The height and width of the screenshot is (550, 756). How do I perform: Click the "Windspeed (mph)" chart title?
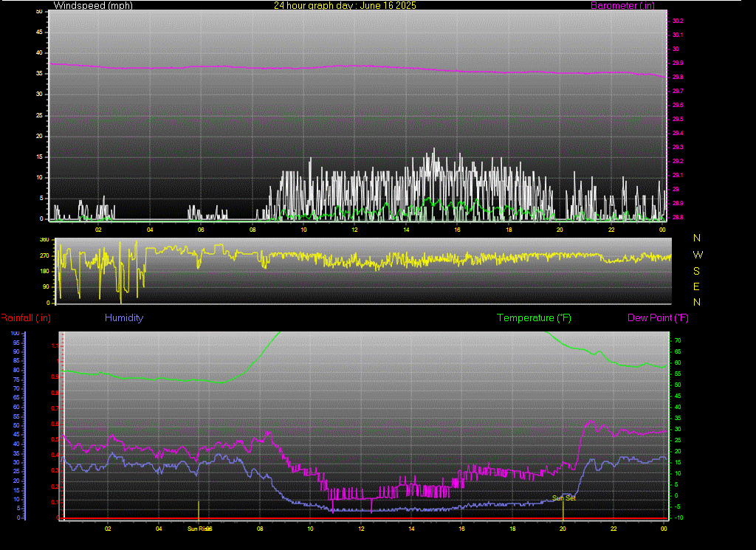(x=93, y=5)
